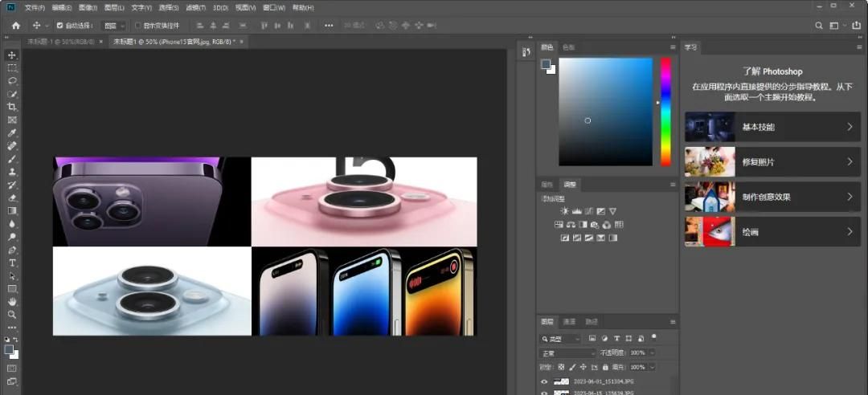868x395 pixels.
Task: Toggle the layer filter on/off switch
Action: point(653,336)
